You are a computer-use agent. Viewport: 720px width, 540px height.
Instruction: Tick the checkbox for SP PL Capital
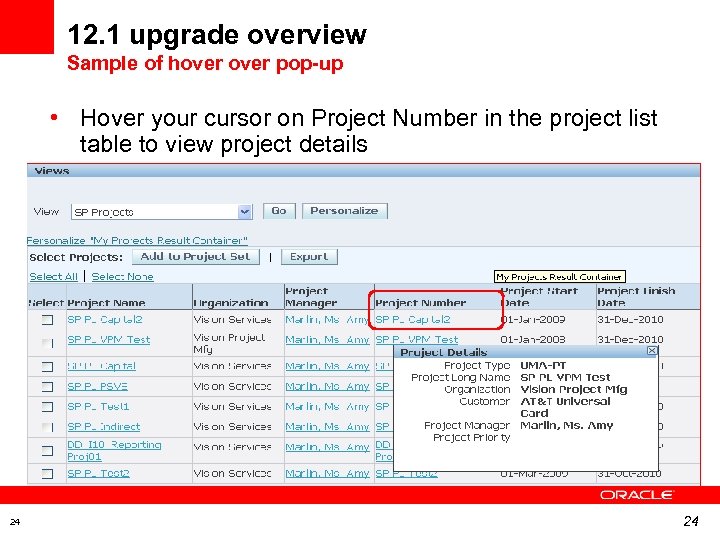click(47, 367)
